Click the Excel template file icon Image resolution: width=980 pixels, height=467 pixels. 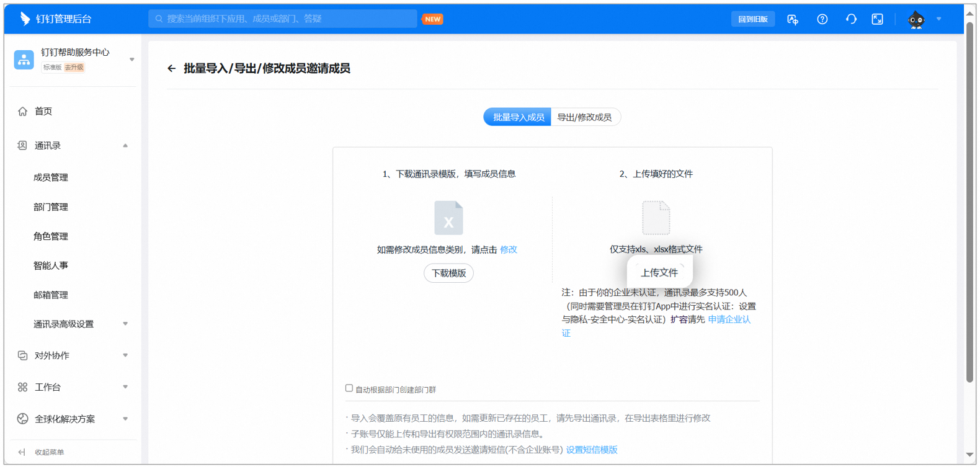[x=448, y=218]
